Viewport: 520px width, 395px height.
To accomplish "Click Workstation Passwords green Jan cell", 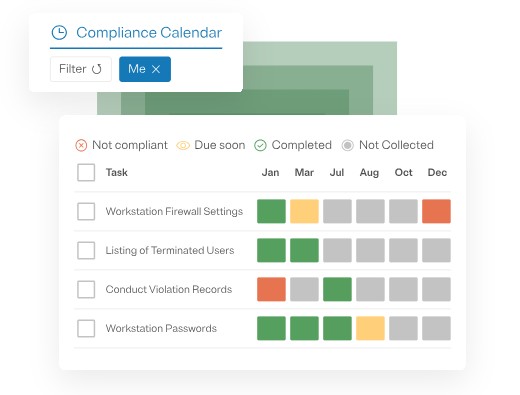I will [x=271, y=328].
